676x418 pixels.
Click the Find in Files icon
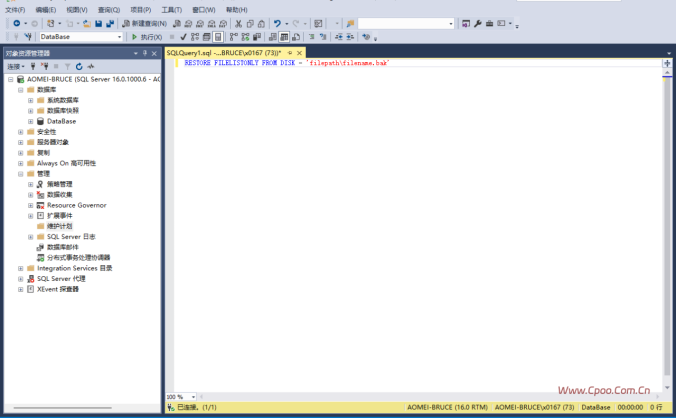[350, 23]
